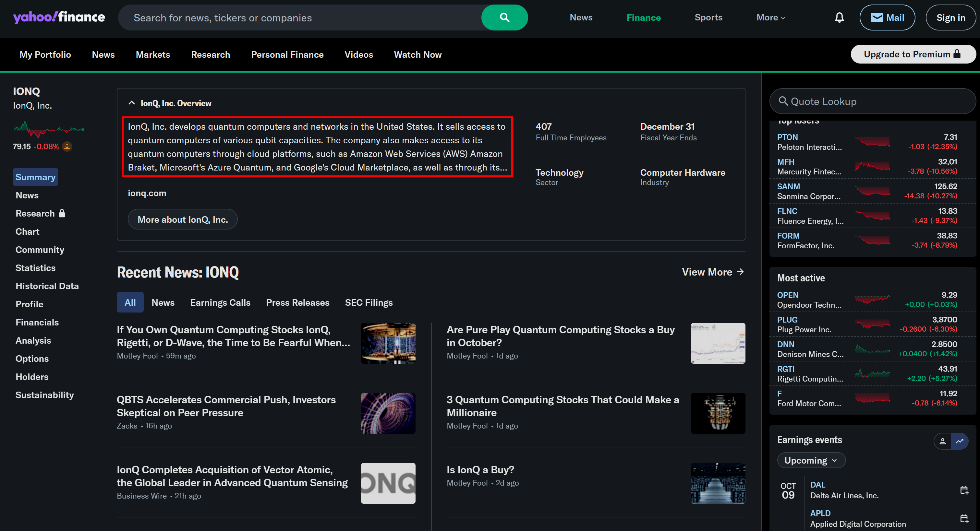Enable trend view in Earnings events
Screen dimensions: 980x531
(960, 441)
